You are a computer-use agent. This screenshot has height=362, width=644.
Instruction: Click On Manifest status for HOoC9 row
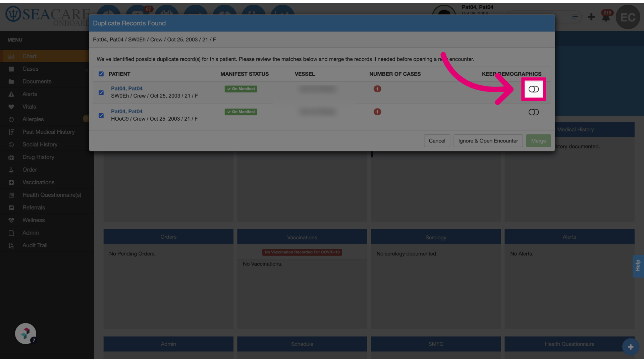241,112
